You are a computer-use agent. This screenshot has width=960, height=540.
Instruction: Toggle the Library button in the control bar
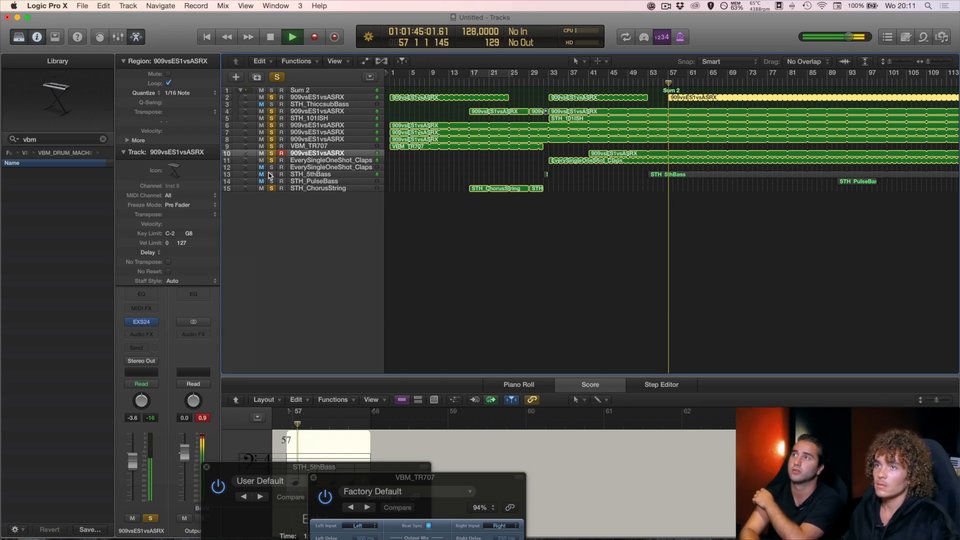tap(19, 37)
